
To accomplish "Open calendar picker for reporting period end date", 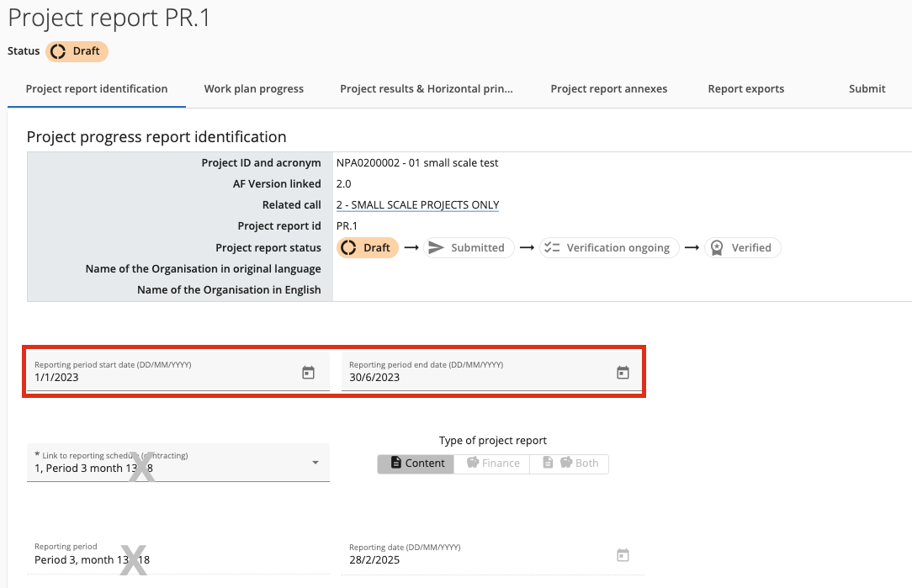I will point(623,373).
